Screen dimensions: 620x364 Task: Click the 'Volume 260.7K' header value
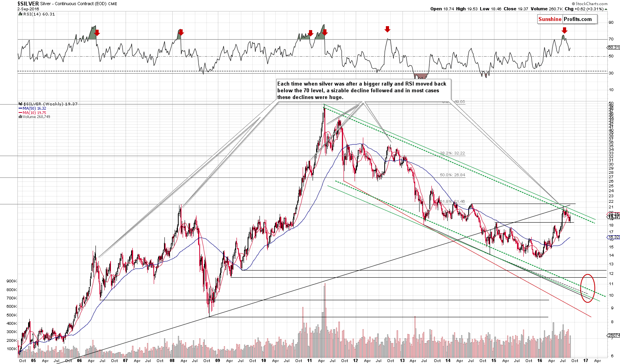tap(546, 9)
